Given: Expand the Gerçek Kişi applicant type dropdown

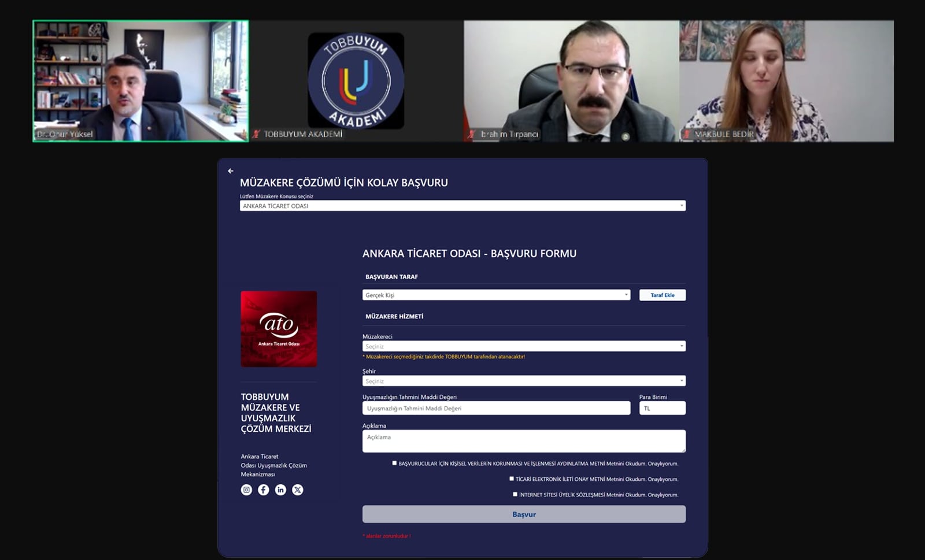Looking at the screenshot, I should pos(496,295).
